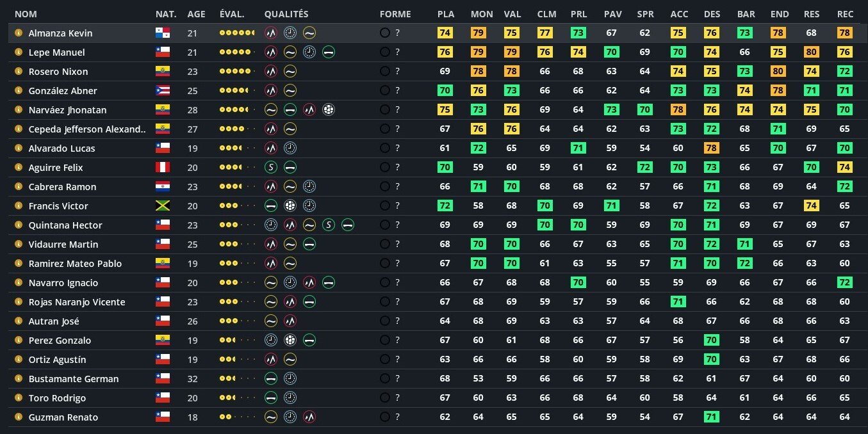Click the Panama flag beside Almanza Kevin
Viewport: 868px width, 434px height.
coord(162,33)
